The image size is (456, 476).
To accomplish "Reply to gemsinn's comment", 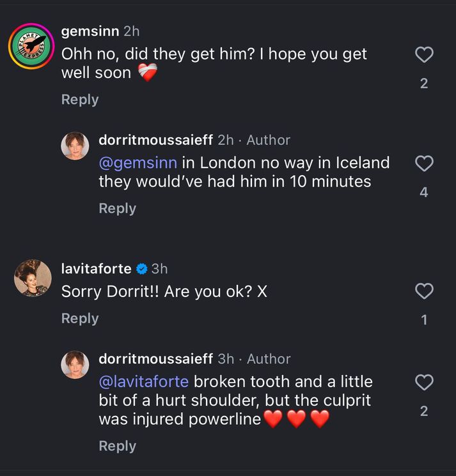I will click(x=80, y=100).
